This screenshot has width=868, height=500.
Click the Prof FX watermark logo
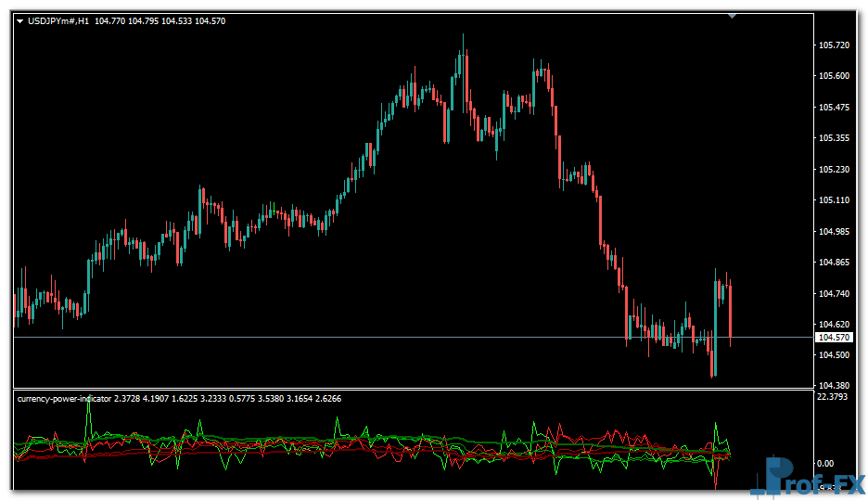805,476
